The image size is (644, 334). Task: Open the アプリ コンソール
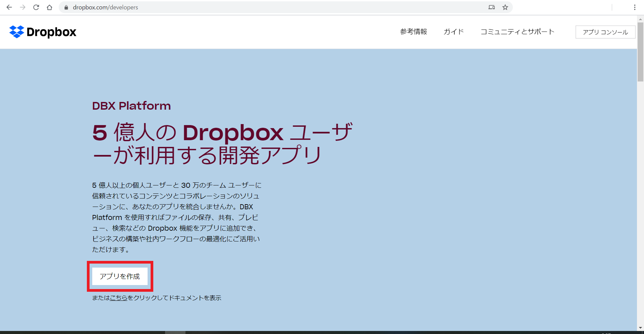pos(605,32)
